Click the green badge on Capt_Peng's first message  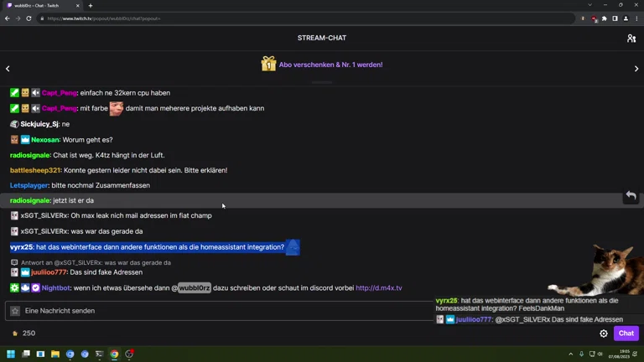(x=14, y=93)
